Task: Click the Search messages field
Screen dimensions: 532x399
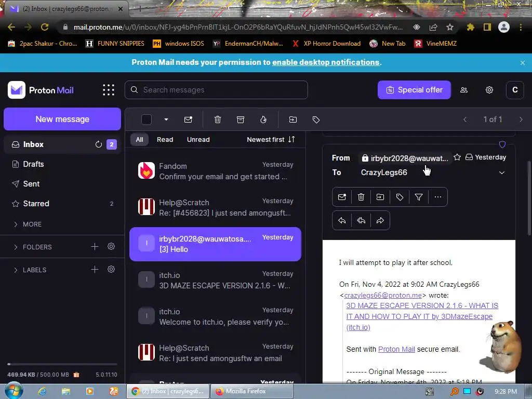Action: [x=216, y=90]
